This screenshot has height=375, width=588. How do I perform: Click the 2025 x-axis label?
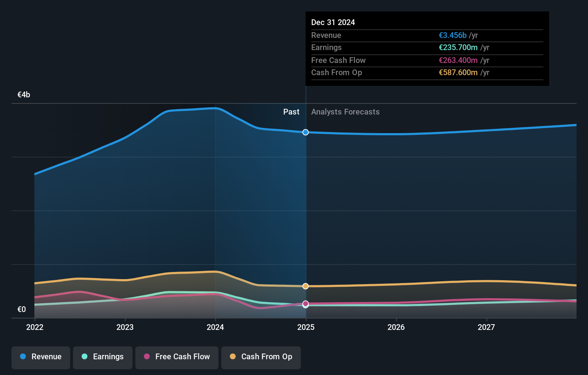click(306, 327)
